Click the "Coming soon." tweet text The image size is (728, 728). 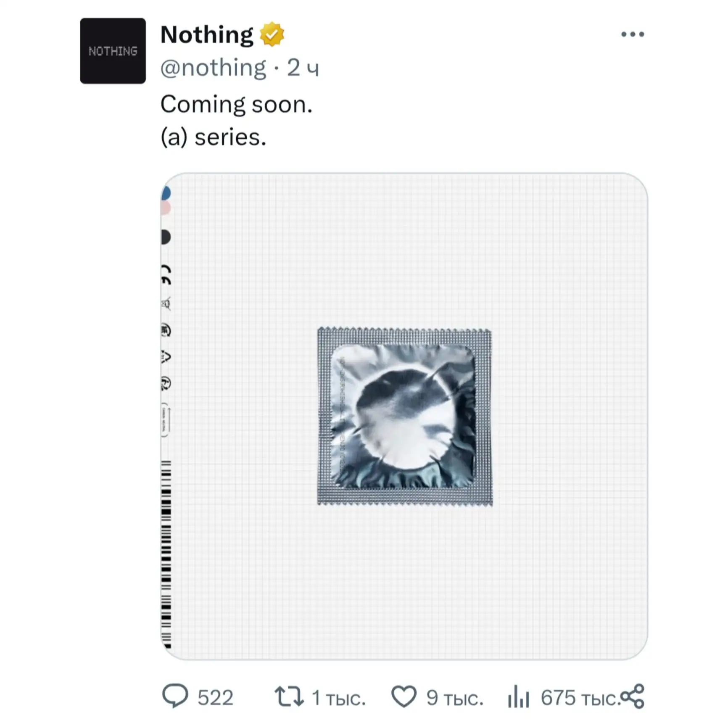(x=236, y=104)
